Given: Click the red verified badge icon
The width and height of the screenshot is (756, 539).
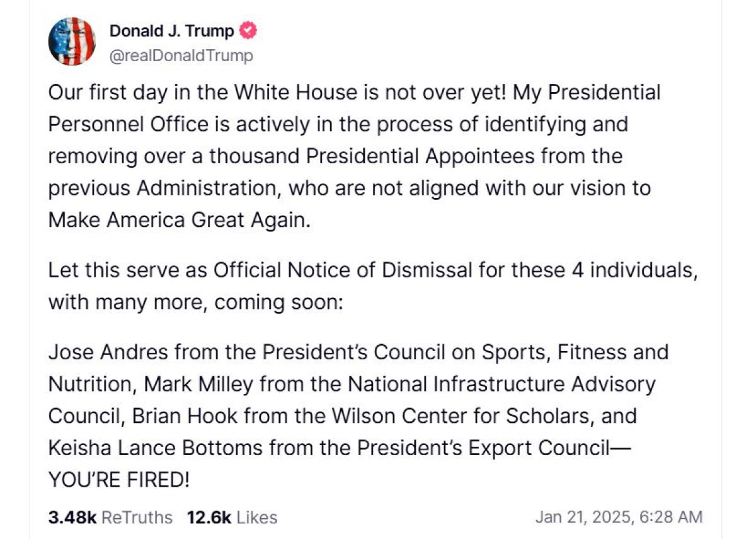Looking at the screenshot, I should coord(249,30).
